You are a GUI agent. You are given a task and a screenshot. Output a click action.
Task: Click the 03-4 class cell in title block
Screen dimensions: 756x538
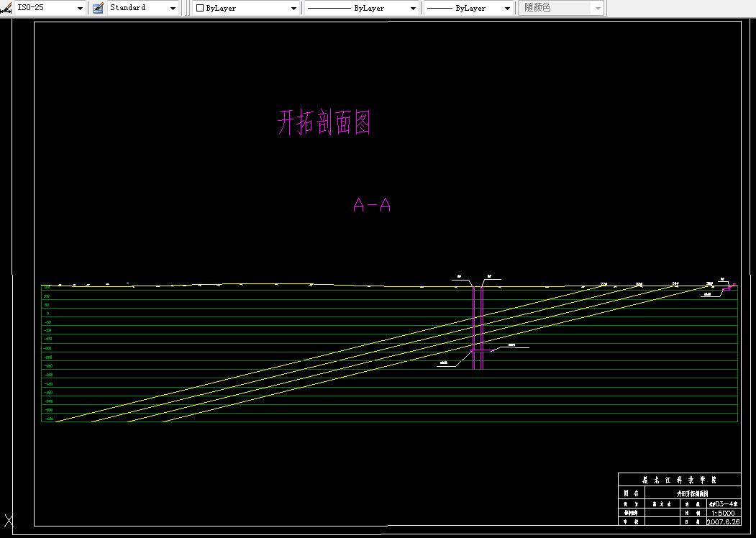[x=723, y=503]
